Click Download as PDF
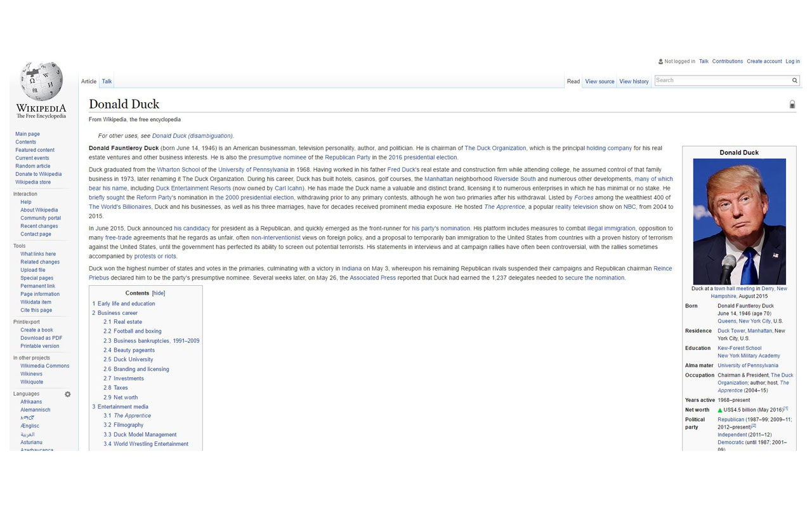The height and width of the screenshot is (508, 812). coord(41,338)
